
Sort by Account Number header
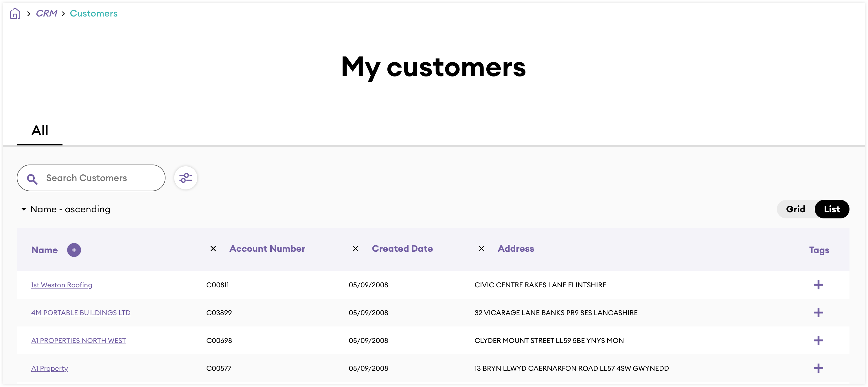(267, 249)
